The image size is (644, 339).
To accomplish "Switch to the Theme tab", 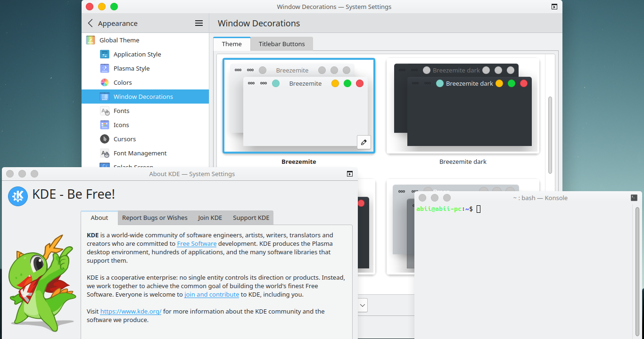I will (232, 44).
